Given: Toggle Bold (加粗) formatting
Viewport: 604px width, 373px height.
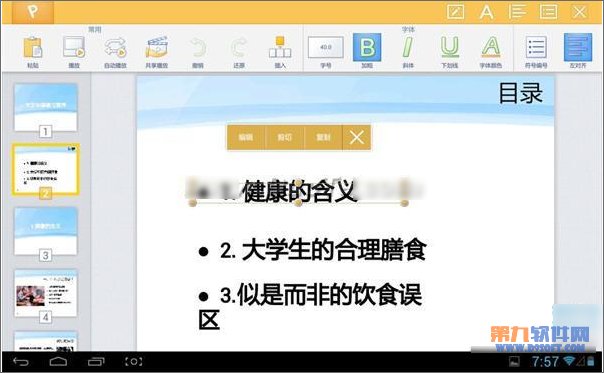Looking at the screenshot, I should (x=367, y=47).
